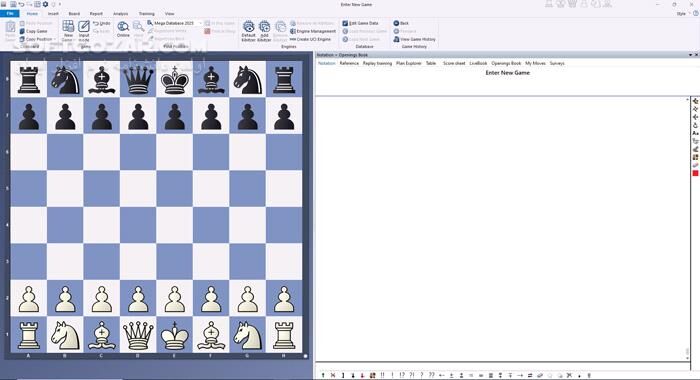Insert the '!!' brilliant move annotation
Viewport: 700px width, 380px height.
383,375
